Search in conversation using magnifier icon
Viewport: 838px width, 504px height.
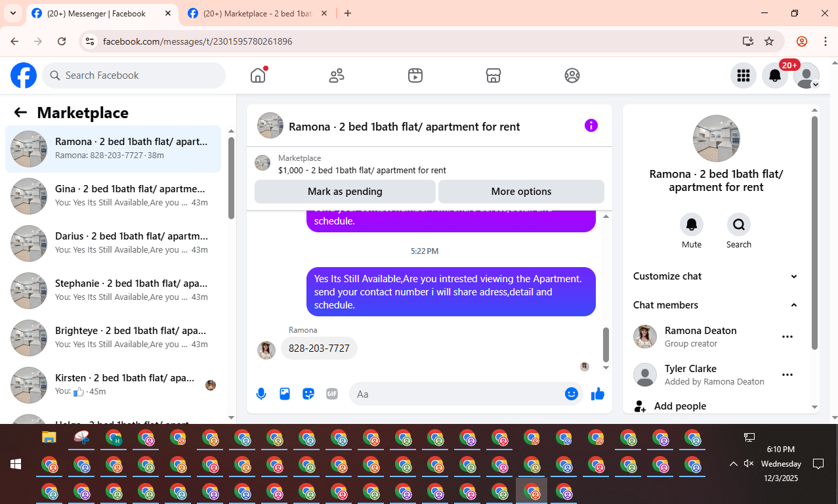739,224
